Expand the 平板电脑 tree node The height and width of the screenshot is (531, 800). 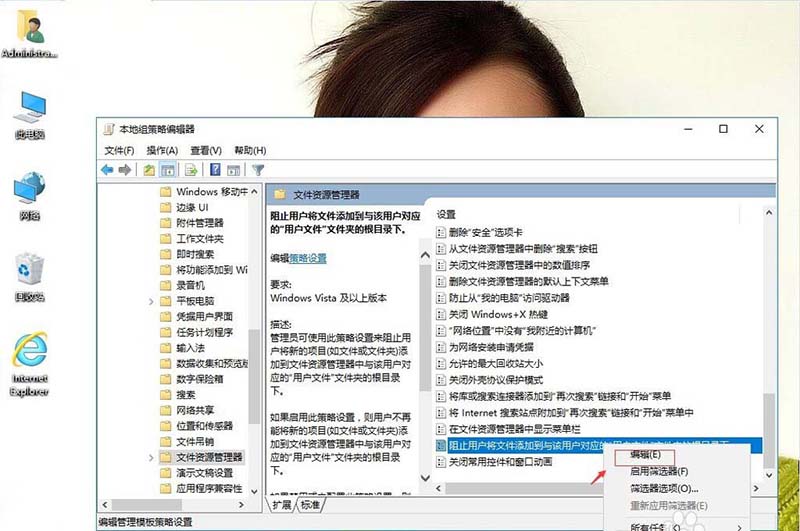tap(151, 301)
